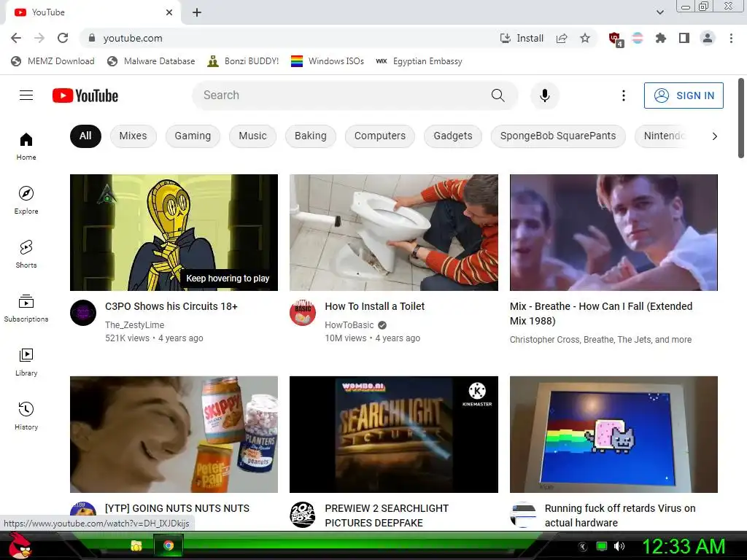The width and height of the screenshot is (747, 560).
Task: Select the SpongeBob SquarePants chip
Action: click(558, 136)
